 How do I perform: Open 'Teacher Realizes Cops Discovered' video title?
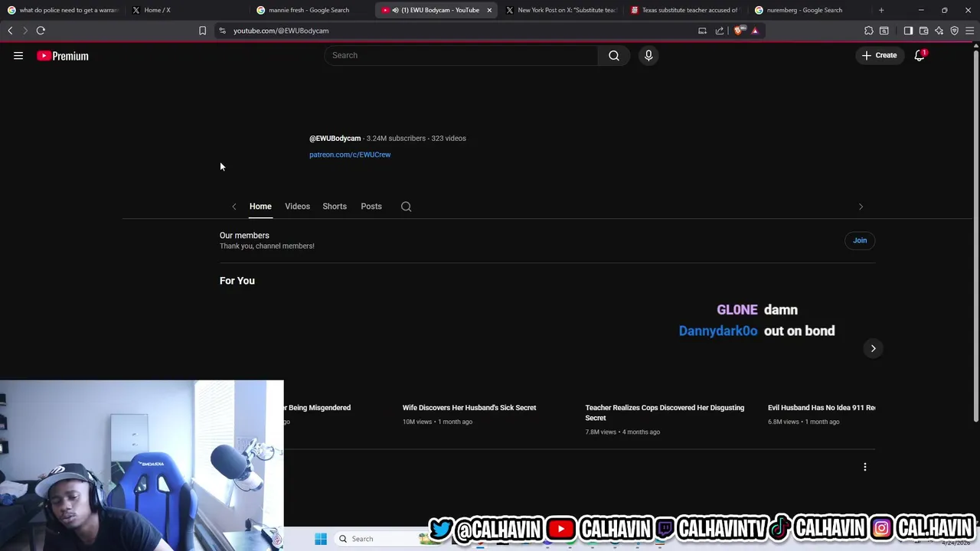click(x=665, y=412)
